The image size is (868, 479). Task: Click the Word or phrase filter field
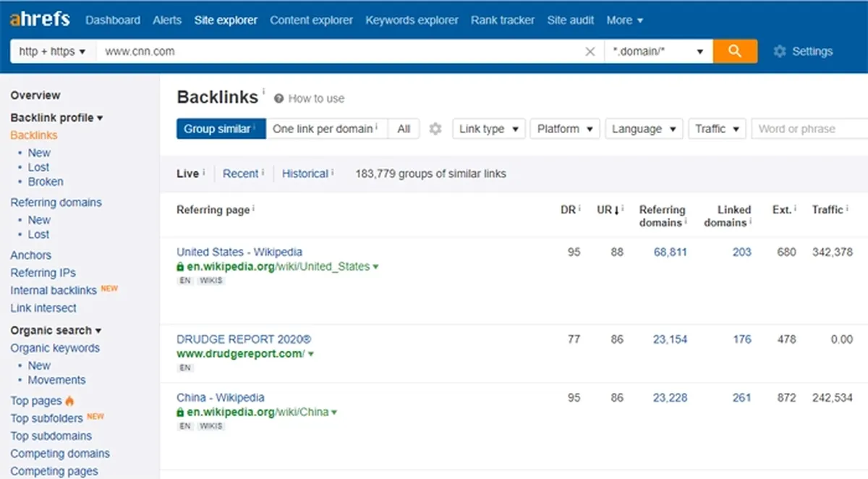tap(809, 129)
